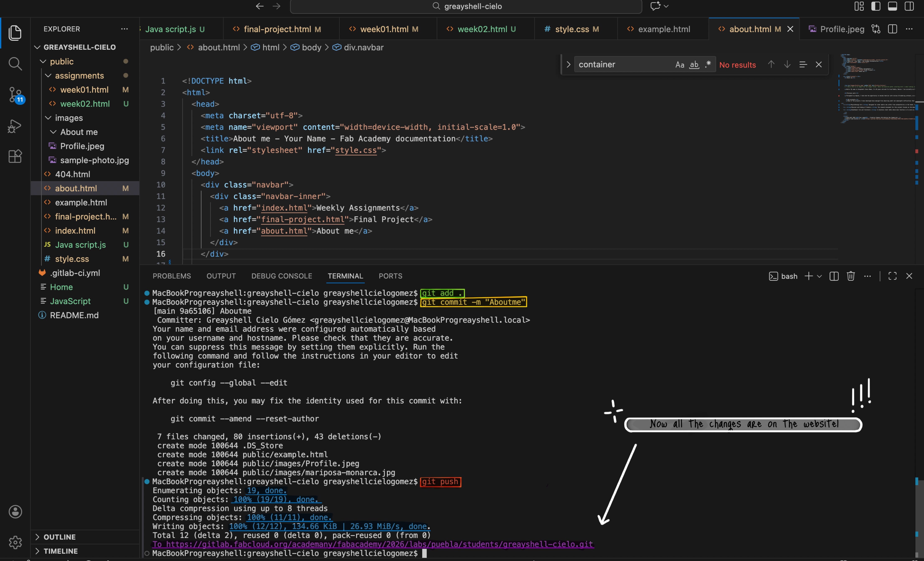Screen dimensions: 924x561
Task: Enable match case in the find widget
Action: [x=680, y=65]
